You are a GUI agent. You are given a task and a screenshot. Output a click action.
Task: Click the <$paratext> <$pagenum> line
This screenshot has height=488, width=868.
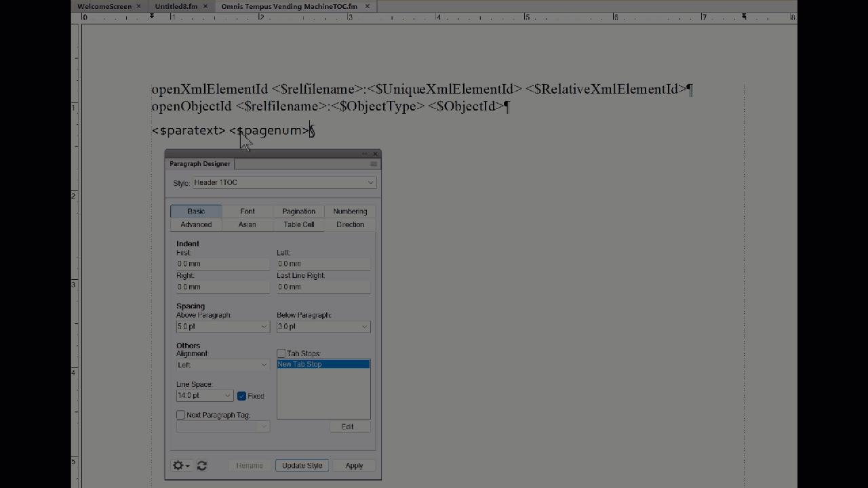(233, 130)
